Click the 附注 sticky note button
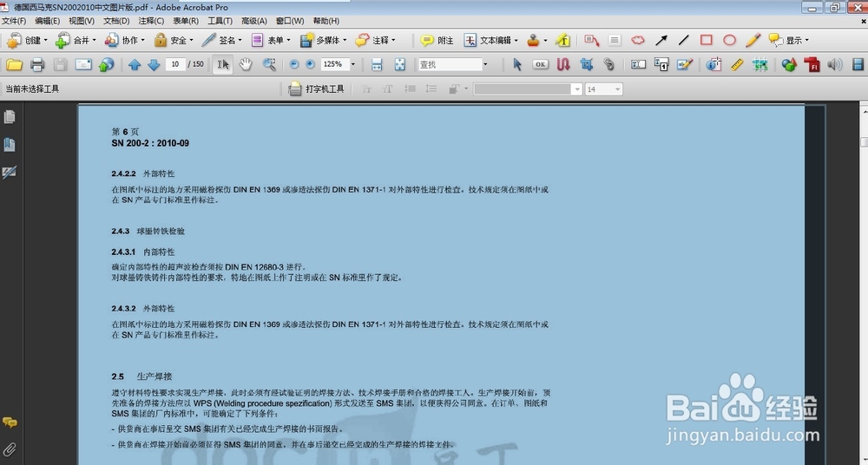The height and width of the screenshot is (465, 868). pyautogui.click(x=437, y=41)
